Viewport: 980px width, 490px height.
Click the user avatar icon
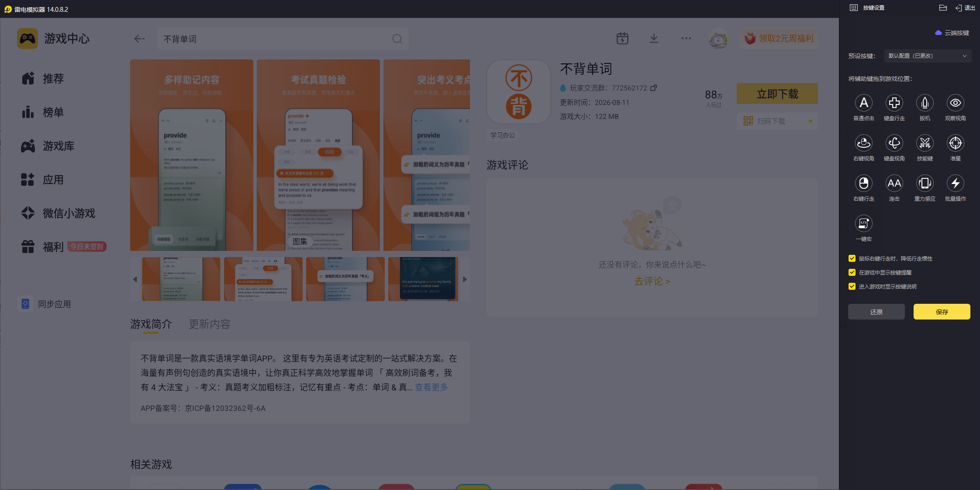718,39
